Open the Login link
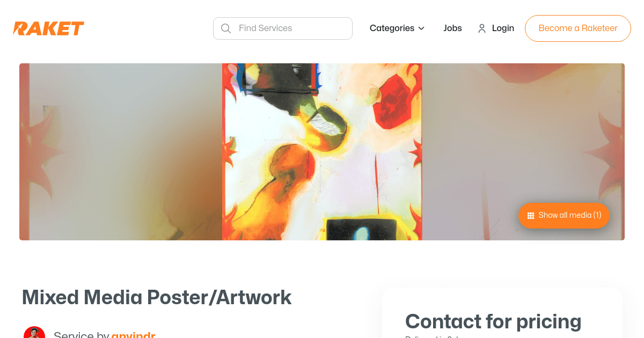The height and width of the screenshot is (338, 644). [503, 28]
